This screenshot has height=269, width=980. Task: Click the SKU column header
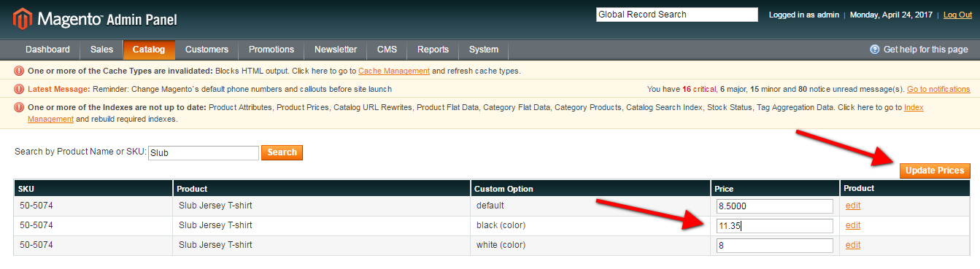(x=93, y=188)
